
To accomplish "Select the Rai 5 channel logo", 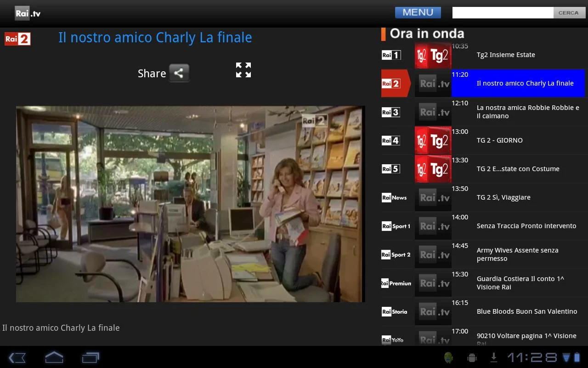I will (x=391, y=169).
